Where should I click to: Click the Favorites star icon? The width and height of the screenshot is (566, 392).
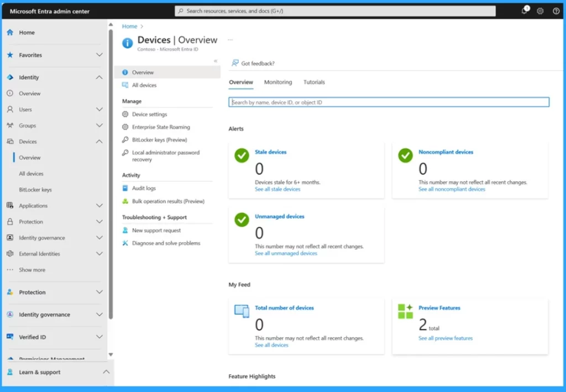pos(10,55)
